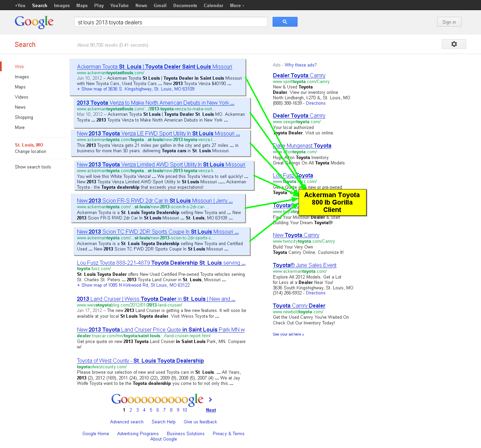Open Toyota June Sales Event ad
Image resolution: width=481 pixels, height=448 pixels.
coord(304,265)
